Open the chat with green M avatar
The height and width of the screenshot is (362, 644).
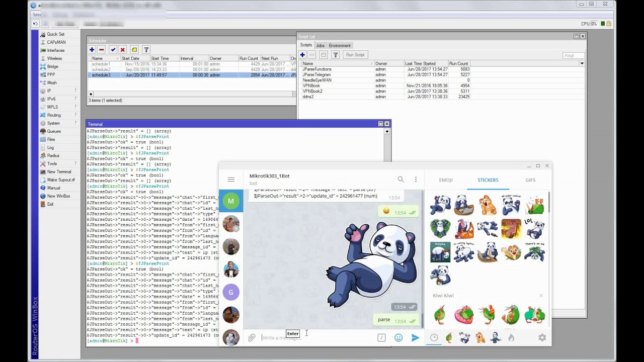pos(231,201)
